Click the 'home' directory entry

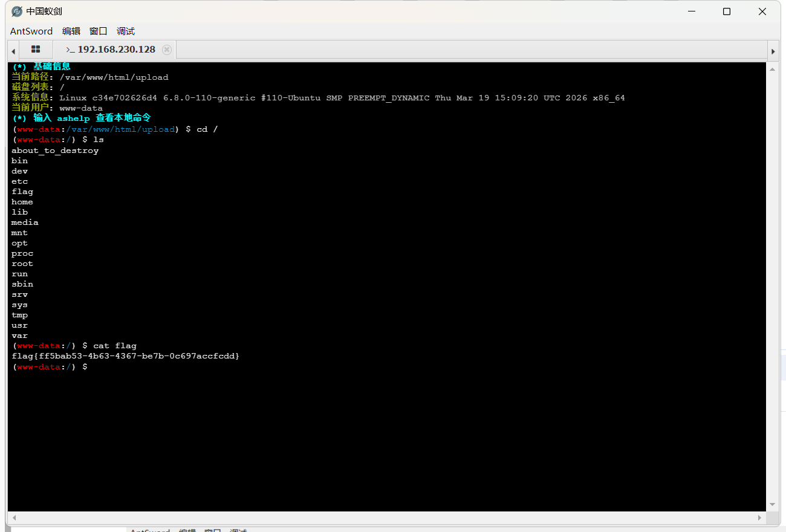[22, 202]
